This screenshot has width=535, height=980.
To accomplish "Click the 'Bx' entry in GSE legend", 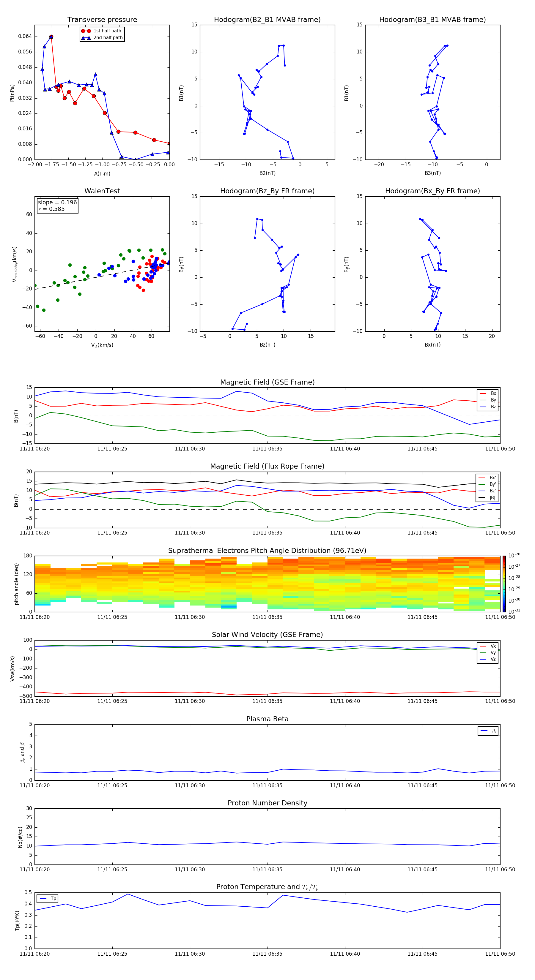I will 488,393.
